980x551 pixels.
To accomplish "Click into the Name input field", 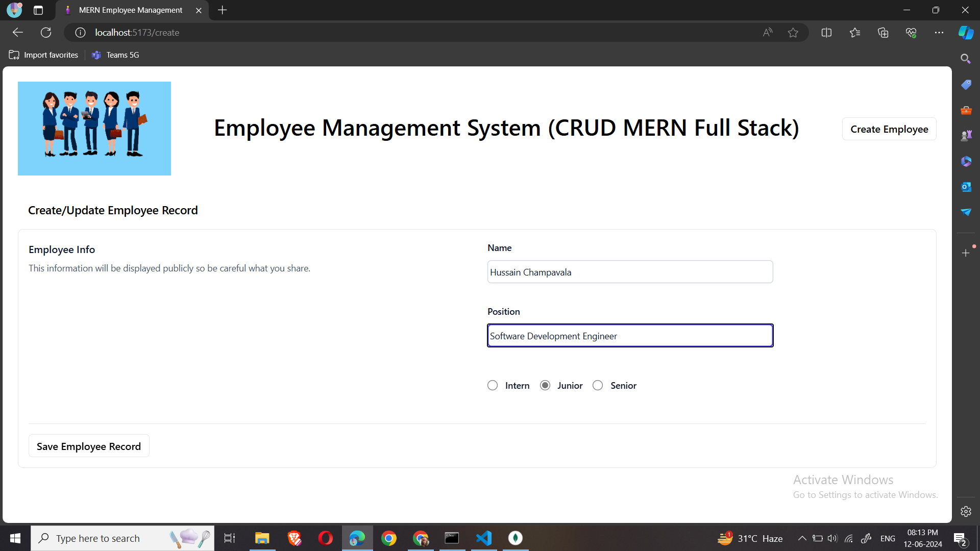I will coord(630,272).
